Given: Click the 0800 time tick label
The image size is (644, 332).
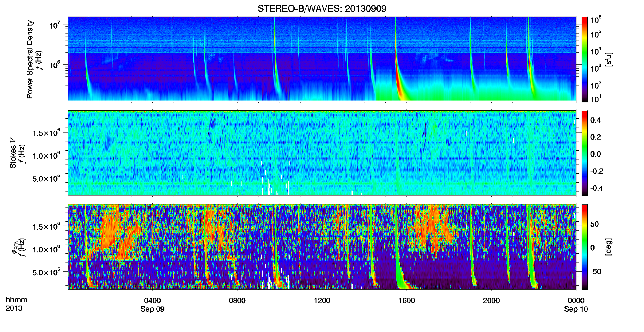Looking at the screenshot, I should click(237, 300).
